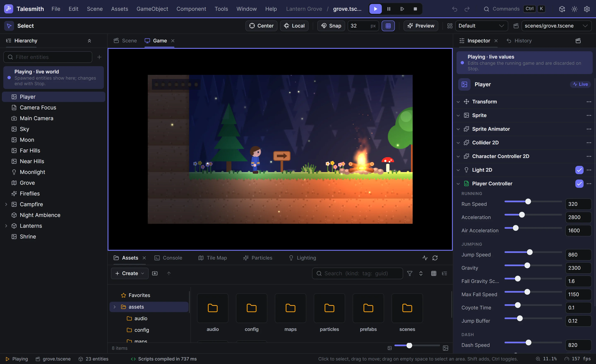Open the History tab
Viewport: 596px width, 364px height.
[x=519, y=41]
